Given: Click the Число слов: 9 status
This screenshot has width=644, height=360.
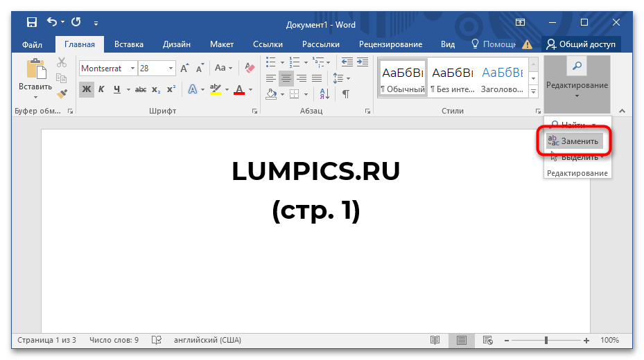Looking at the screenshot, I should click(114, 340).
